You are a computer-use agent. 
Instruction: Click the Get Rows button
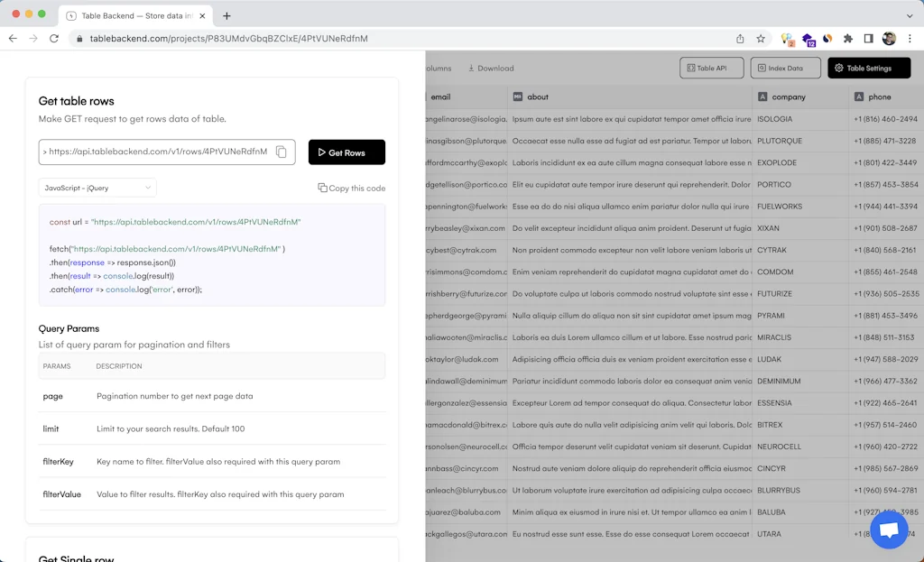click(x=346, y=152)
